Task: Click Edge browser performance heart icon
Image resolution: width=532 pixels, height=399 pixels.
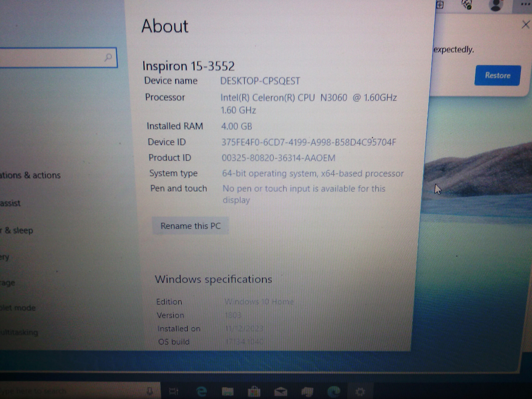Action: pos(467,5)
